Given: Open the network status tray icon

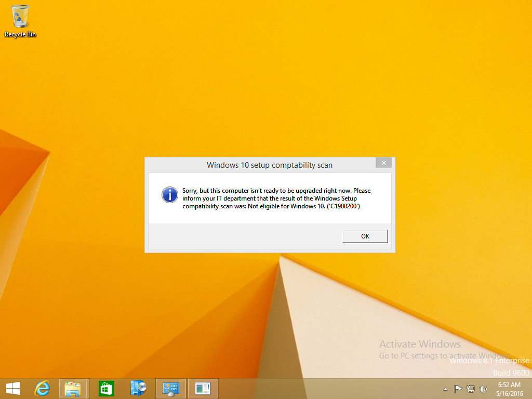Looking at the screenshot, I should tap(470, 389).
